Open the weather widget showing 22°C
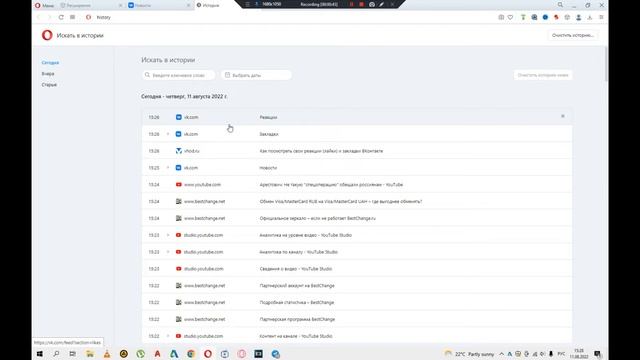640x360 pixels. pyautogui.click(x=469, y=354)
